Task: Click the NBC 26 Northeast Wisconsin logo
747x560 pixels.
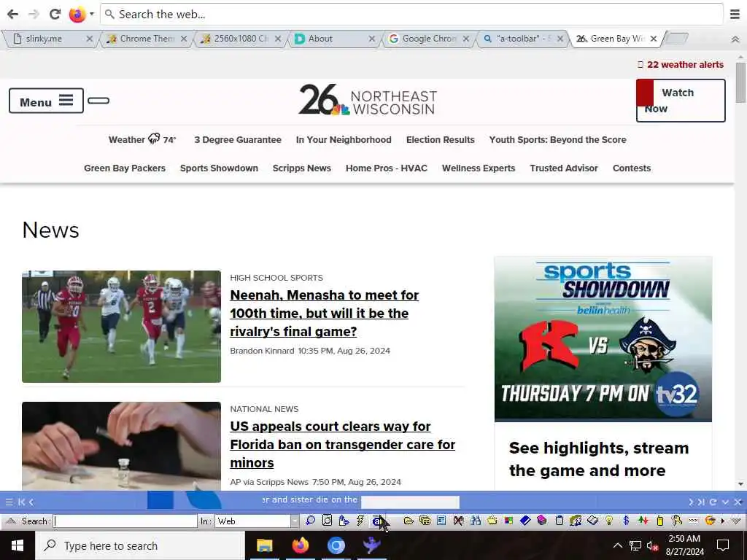Action: pos(368,99)
